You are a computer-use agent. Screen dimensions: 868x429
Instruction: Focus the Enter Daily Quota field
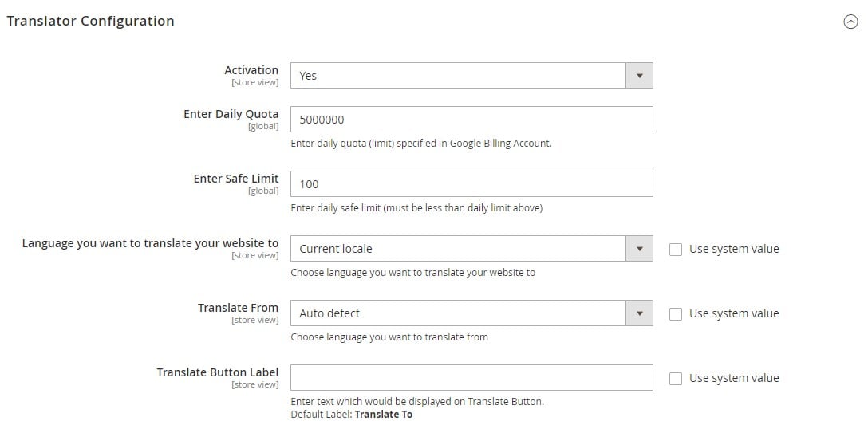(471, 119)
